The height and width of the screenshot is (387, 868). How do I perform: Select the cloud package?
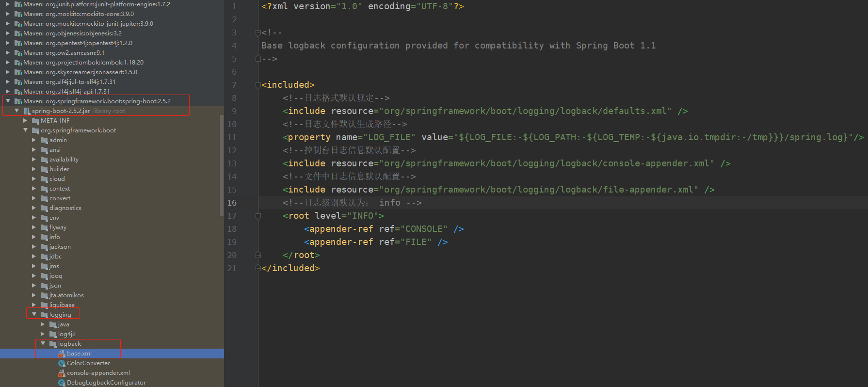coord(57,178)
